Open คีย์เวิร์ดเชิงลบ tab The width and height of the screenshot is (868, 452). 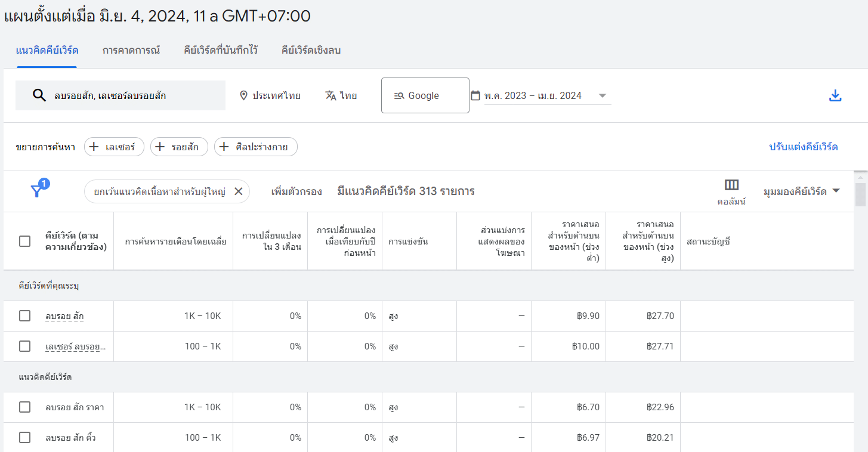pyautogui.click(x=311, y=50)
